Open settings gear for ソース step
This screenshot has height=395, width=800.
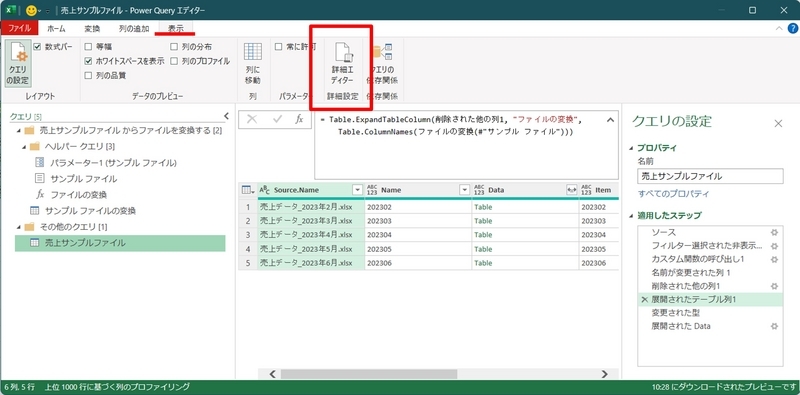774,233
